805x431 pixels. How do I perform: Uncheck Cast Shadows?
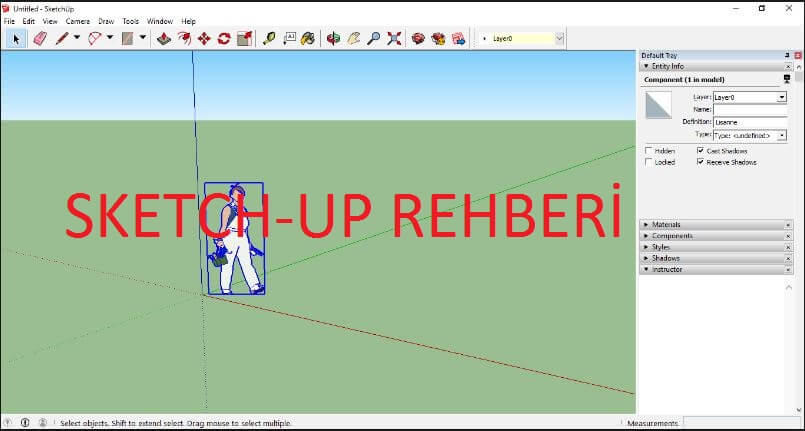pyautogui.click(x=700, y=151)
